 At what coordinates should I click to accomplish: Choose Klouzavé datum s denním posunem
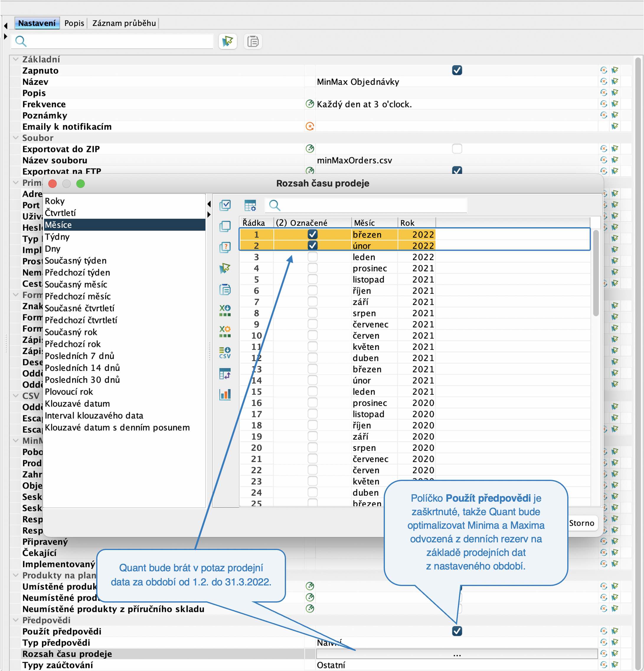(x=125, y=428)
